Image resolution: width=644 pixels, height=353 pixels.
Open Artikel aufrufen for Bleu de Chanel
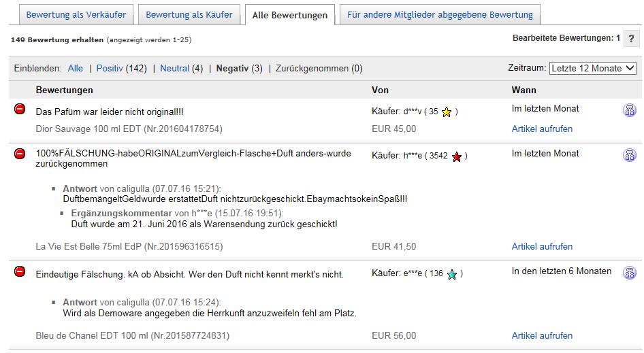542,335
